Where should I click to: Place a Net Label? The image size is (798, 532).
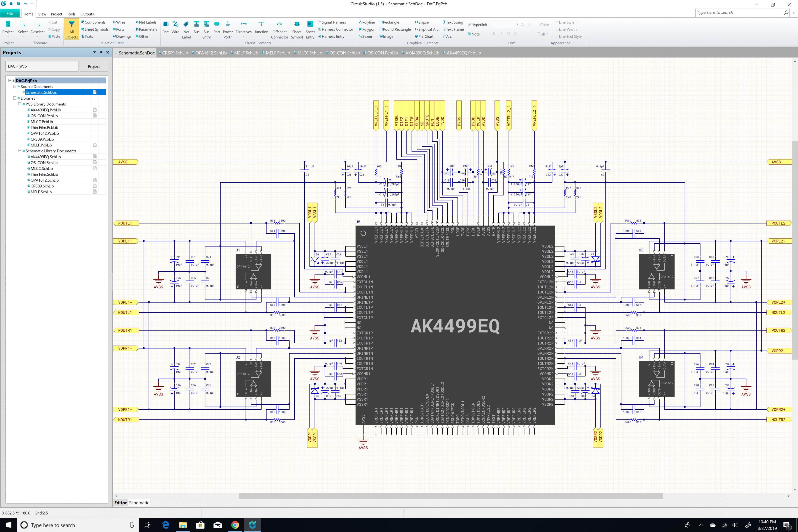[186, 29]
